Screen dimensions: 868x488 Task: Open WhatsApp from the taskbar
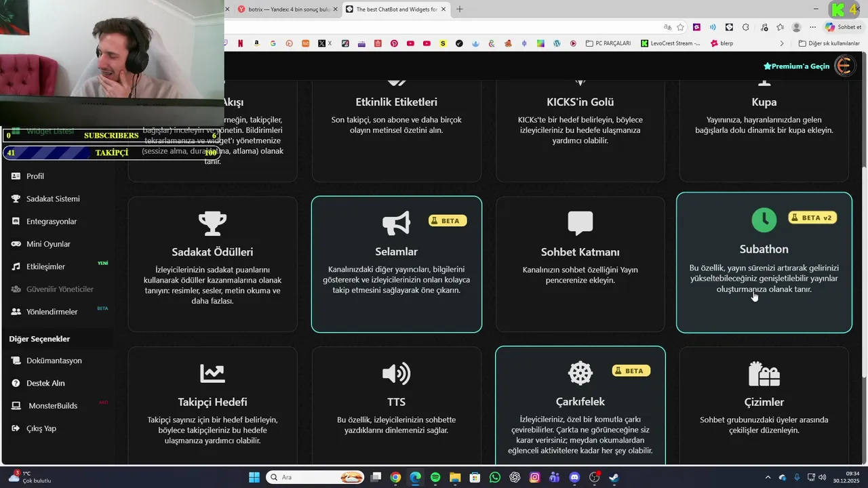495,477
